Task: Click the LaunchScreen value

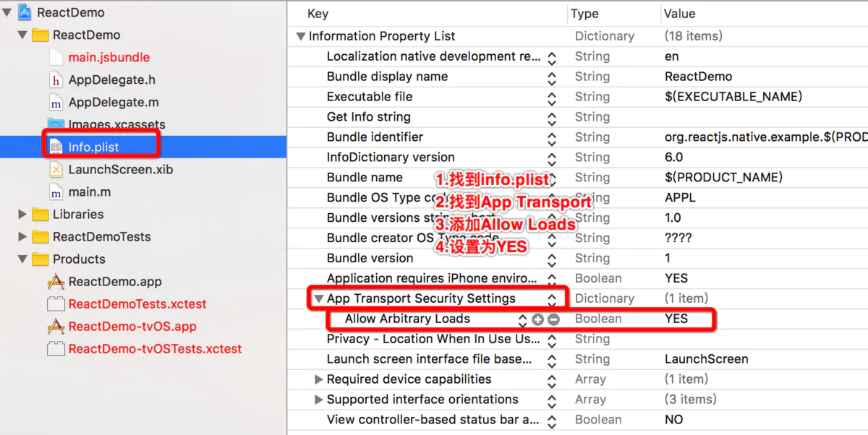Action: [x=706, y=359]
